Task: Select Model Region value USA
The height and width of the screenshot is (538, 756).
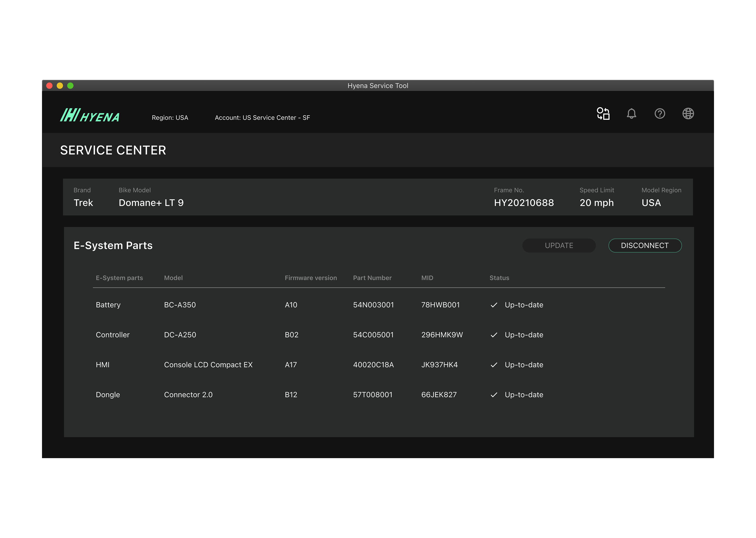Action: [651, 203]
